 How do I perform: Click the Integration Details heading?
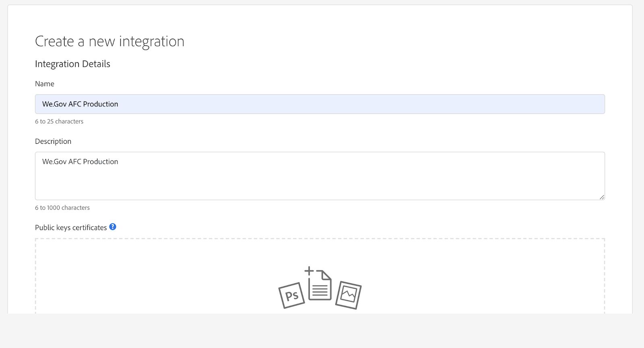73,64
